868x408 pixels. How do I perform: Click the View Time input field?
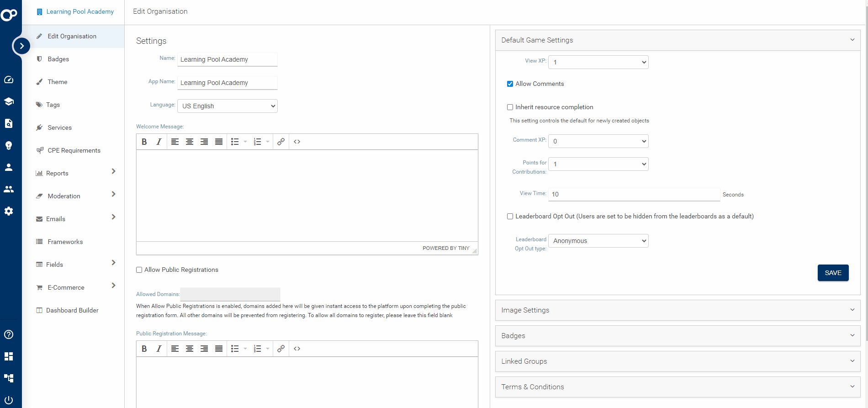634,194
